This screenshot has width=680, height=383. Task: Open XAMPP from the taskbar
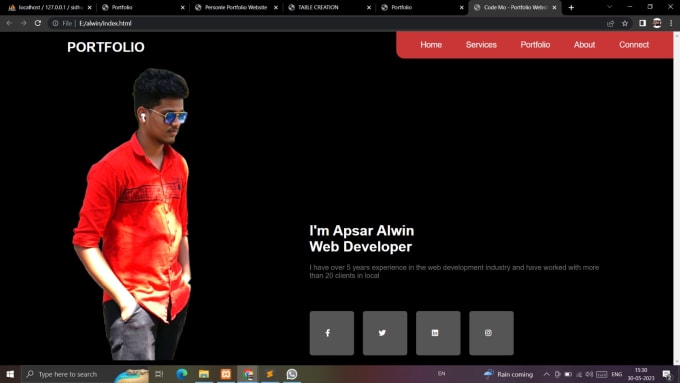(x=226, y=374)
